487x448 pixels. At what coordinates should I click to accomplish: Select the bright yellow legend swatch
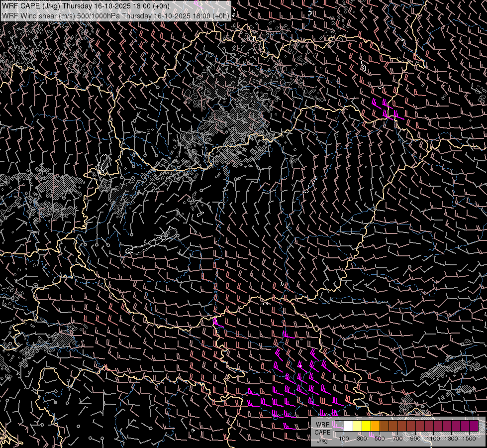point(366,426)
